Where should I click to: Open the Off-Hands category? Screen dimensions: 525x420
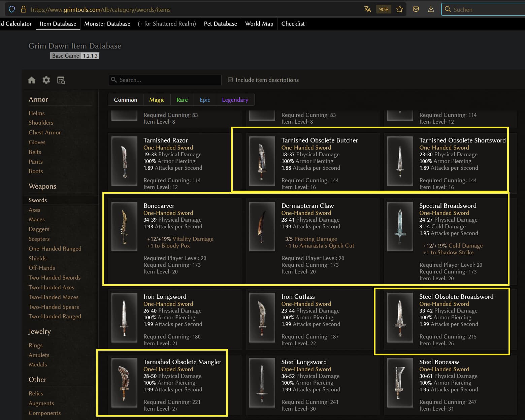42,268
